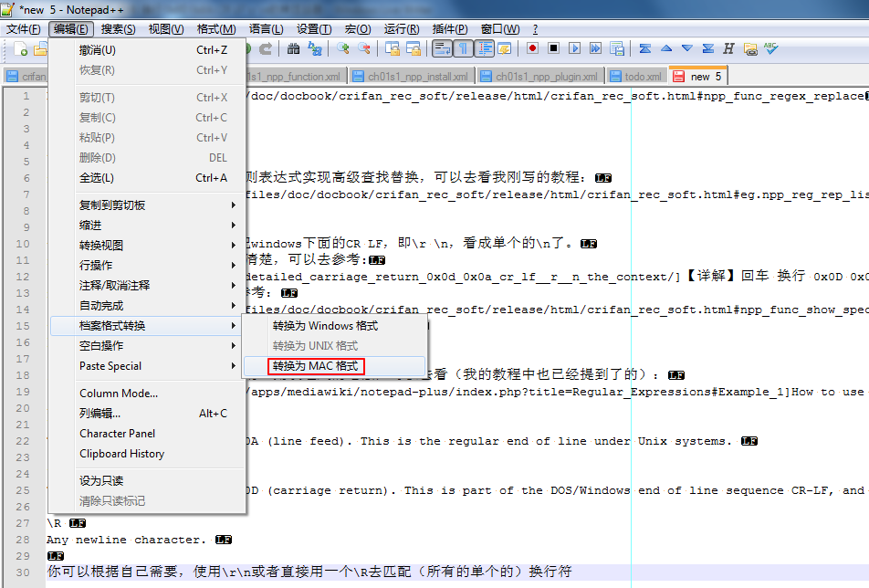Toggle the Show indent guide button
The width and height of the screenshot is (869, 588).
[x=484, y=48]
